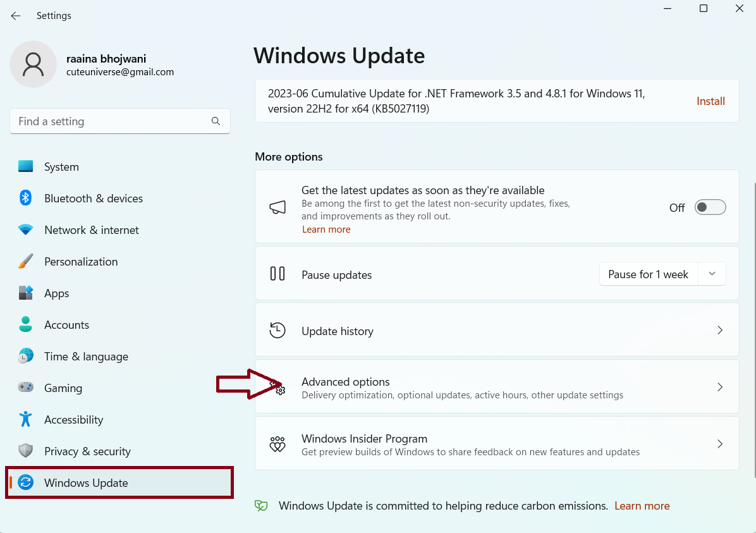Viewport: 756px width, 533px height.
Task: Click the Gaming controller icon
Action: tap(25, 388)
